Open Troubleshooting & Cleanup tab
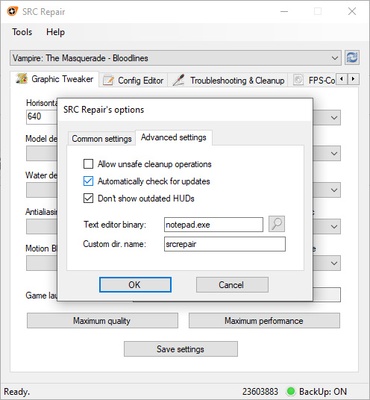Image resolution: width=370 pixels, height=400 pixels. tap(229, 80)
